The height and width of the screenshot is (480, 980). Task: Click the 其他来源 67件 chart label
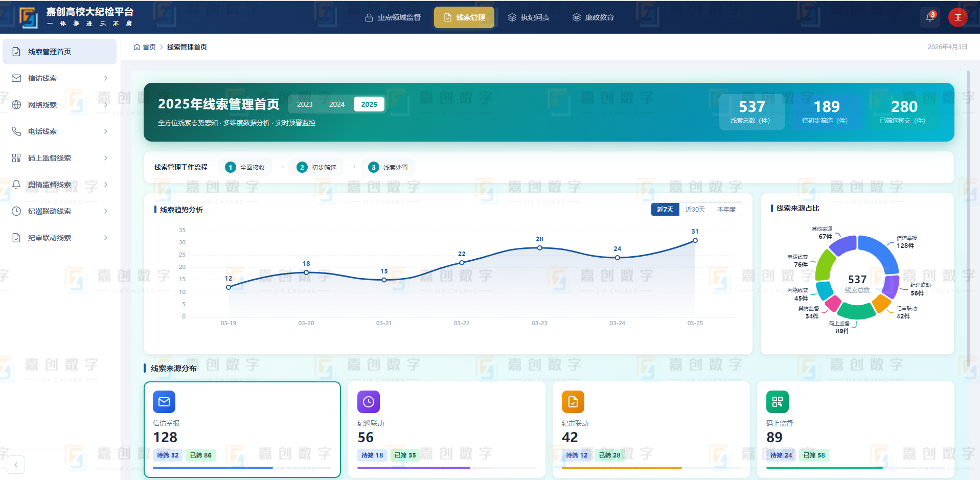pos(823,233)
